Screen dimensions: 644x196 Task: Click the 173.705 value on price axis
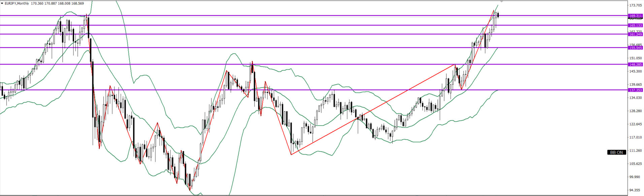tap(635, 5)
